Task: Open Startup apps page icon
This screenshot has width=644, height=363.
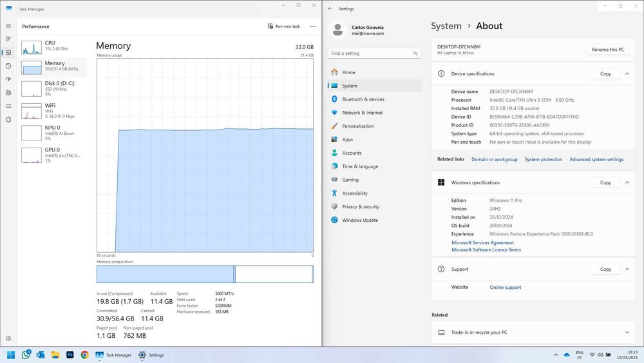Action: (x=8, y=79)
